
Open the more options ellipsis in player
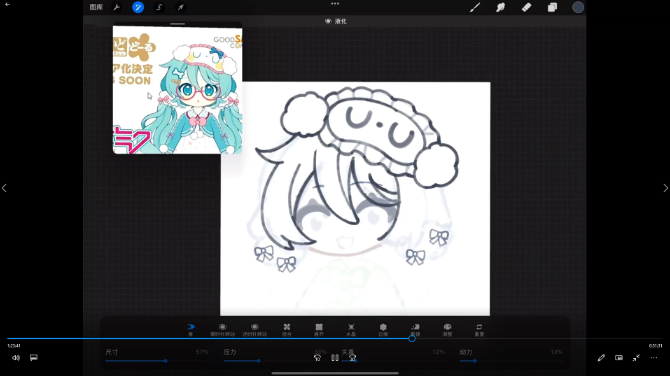pos(654,358)
